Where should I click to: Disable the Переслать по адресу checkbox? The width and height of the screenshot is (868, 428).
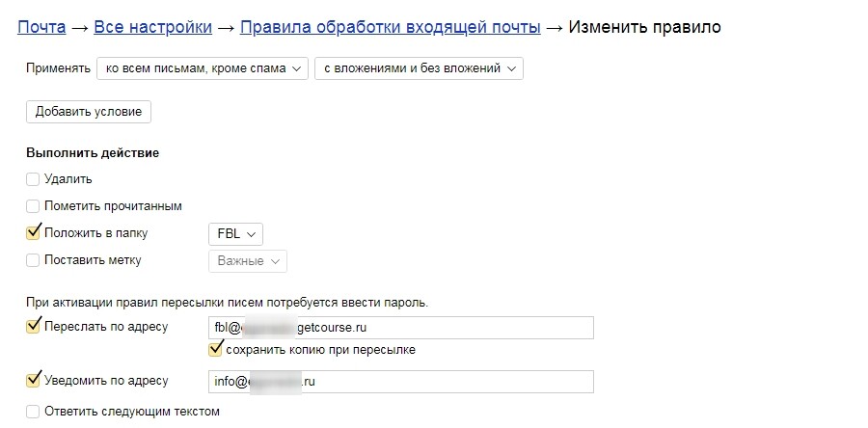pyautogui.click(x=34, y=326)
